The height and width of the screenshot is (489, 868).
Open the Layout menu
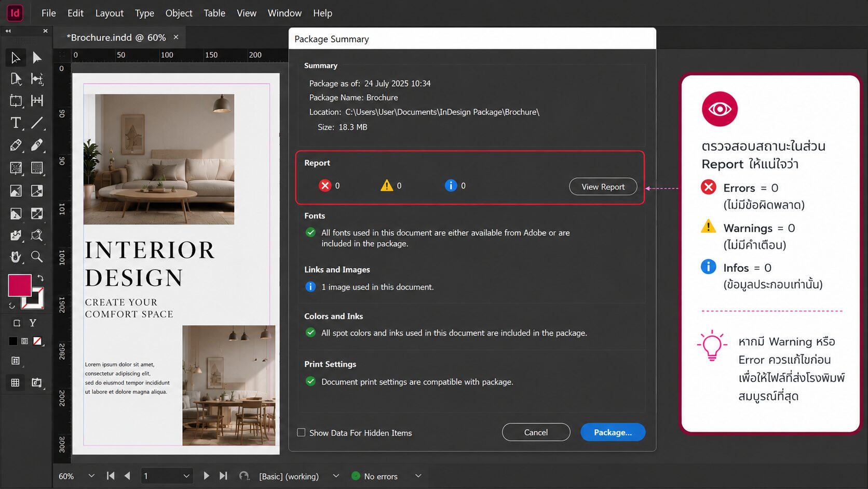pos(110,13)
